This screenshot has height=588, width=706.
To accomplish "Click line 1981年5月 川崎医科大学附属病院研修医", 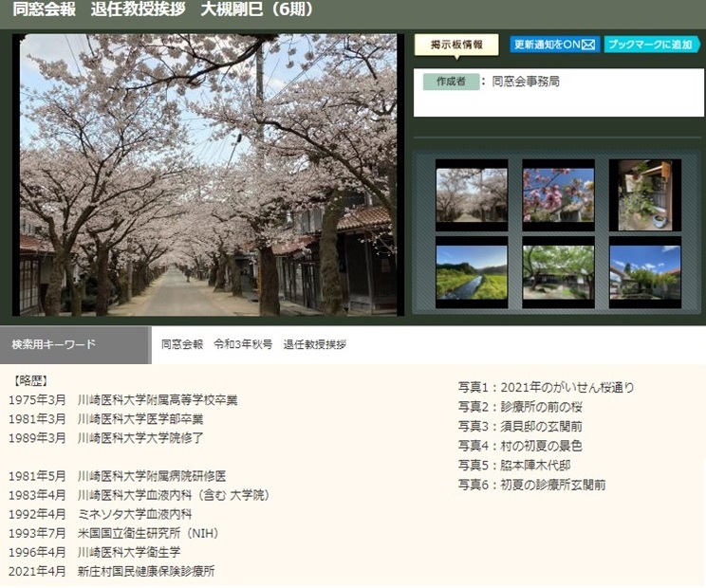I will pyautogui.click(x=117, y=476).
